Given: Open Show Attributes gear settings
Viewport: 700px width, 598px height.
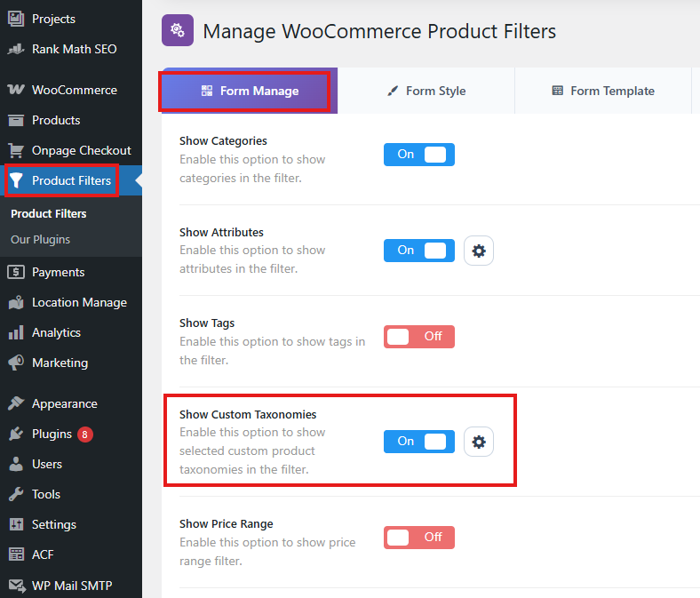Looking at the screenshot, I should (479, 251).
